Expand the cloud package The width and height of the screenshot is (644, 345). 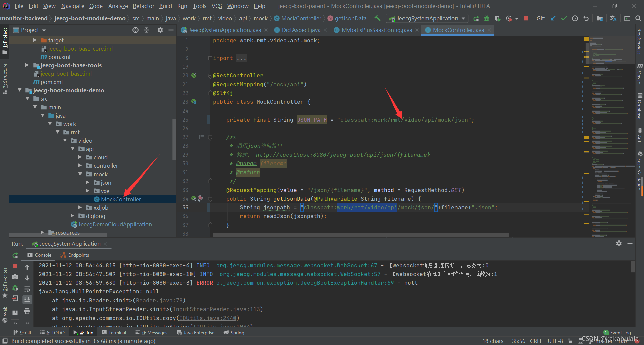(x=80, y=157)
